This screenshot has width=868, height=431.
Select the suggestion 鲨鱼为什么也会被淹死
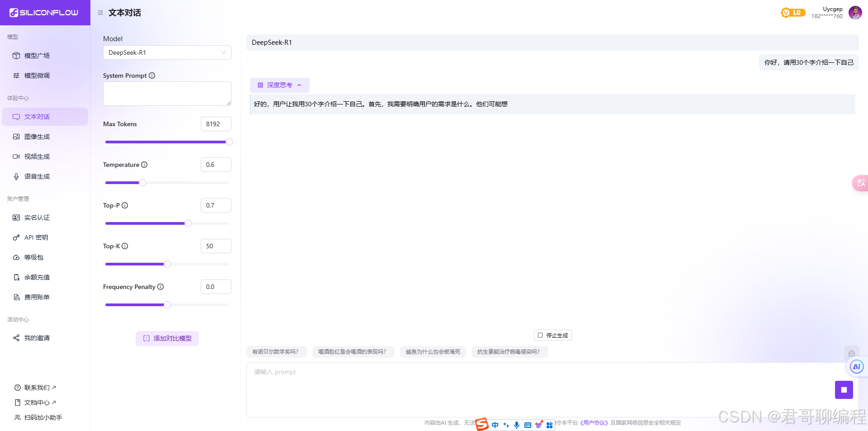433,352
